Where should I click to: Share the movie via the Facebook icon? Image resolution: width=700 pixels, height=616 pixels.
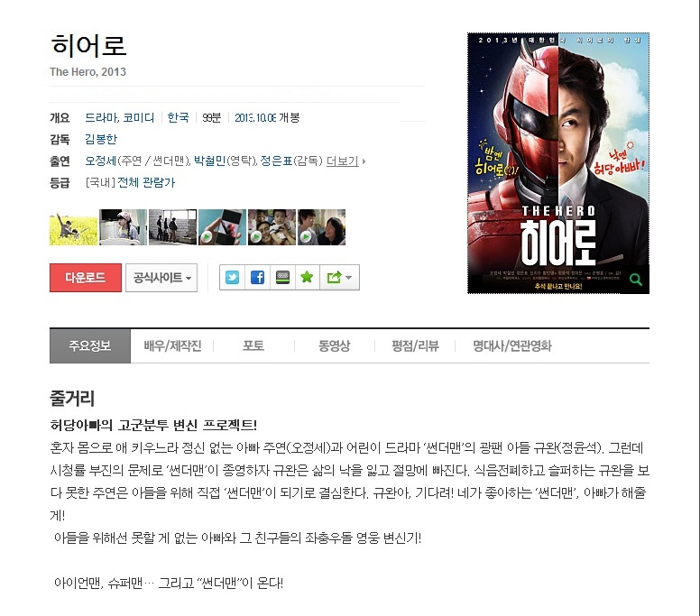(258, 278)
